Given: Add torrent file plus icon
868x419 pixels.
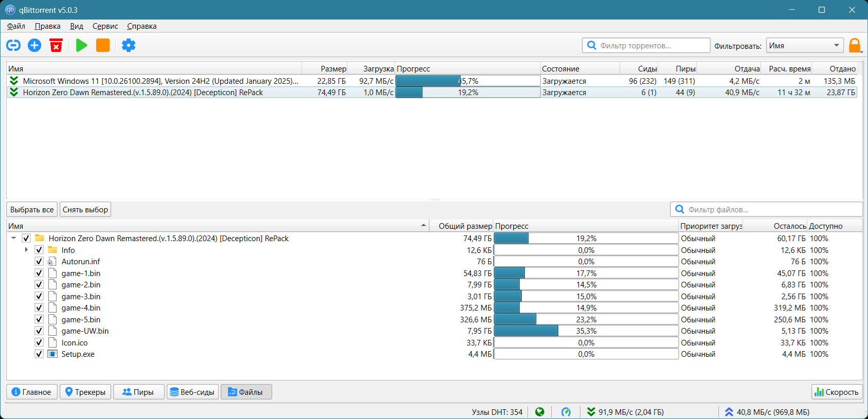Looking at the screenshot, I should (x=34, y=45).
